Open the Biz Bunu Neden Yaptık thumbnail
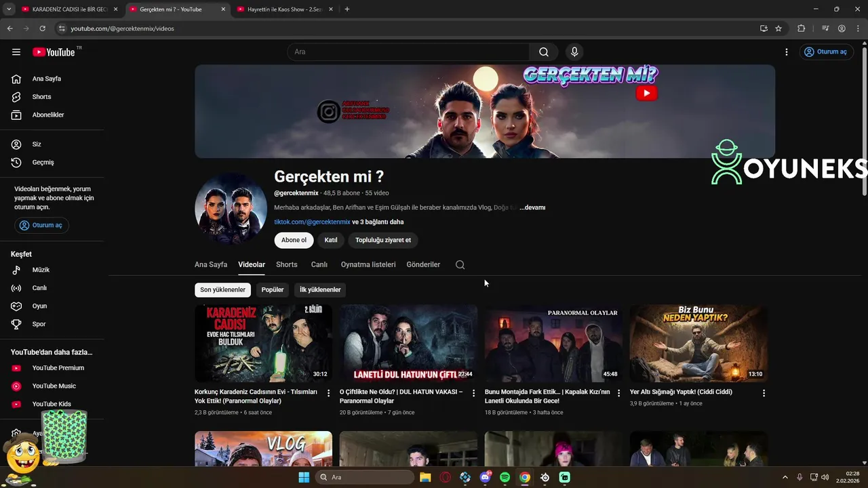The height and width of the screenshot is (488, 868). pos(698,343)
